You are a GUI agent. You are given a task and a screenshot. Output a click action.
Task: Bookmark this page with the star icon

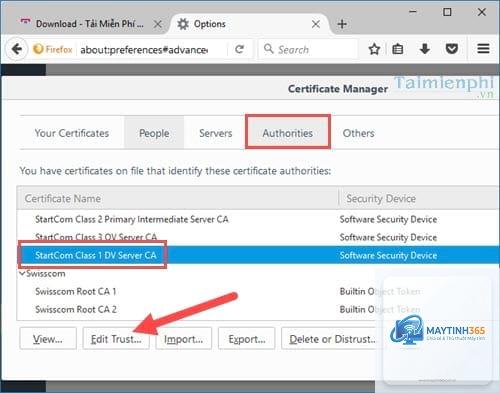click(374, 49)
